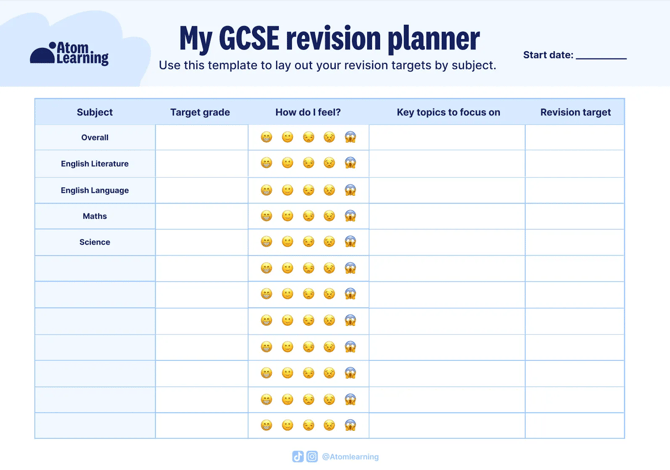Click Revision target cell for Science
The image size is (670, 470).
point(575,242)
